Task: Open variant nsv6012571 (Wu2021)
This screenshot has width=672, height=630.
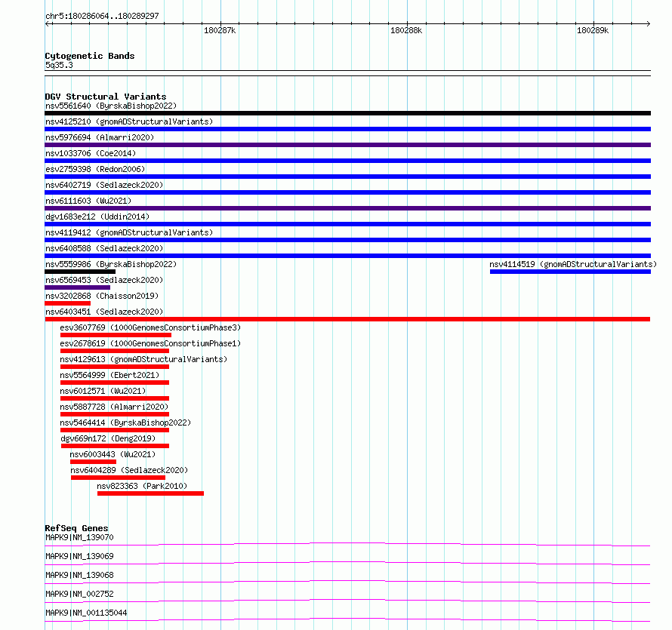Action: pyautogui.click(x=103, y=391)
